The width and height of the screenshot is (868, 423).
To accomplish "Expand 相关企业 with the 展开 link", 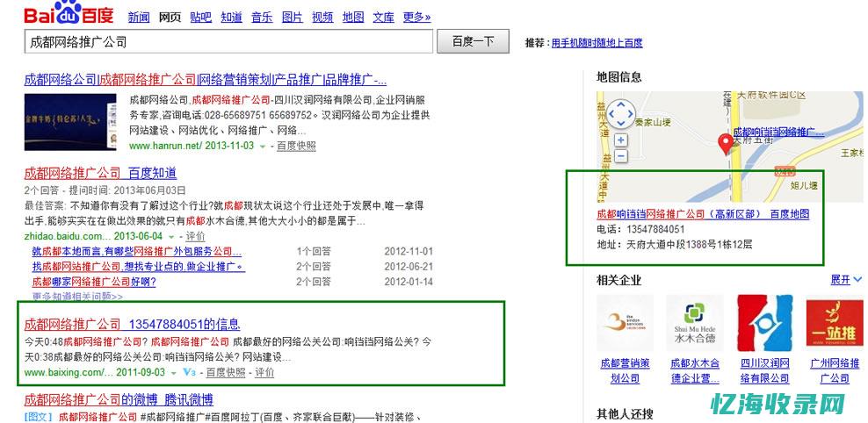I will click(x=846, y=280).
